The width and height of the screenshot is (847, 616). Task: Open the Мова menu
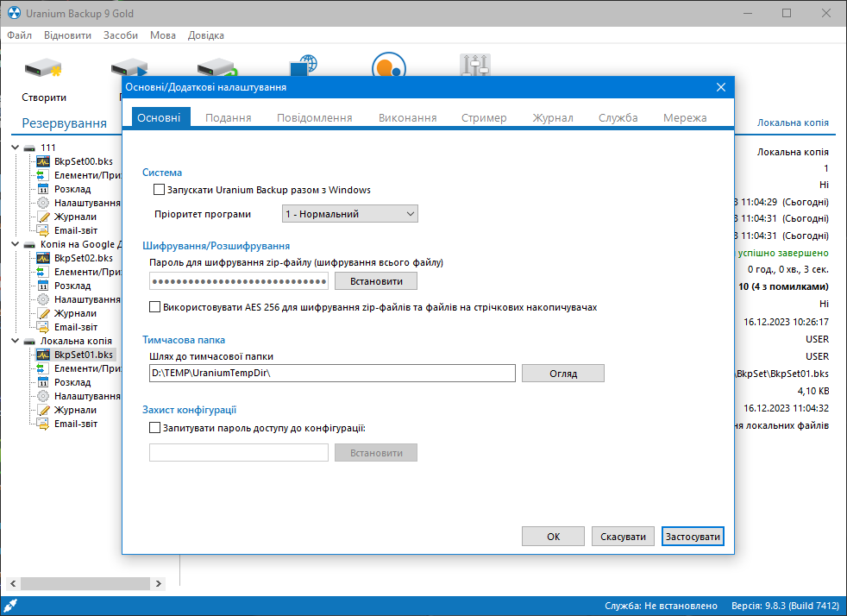click(163, 35)
